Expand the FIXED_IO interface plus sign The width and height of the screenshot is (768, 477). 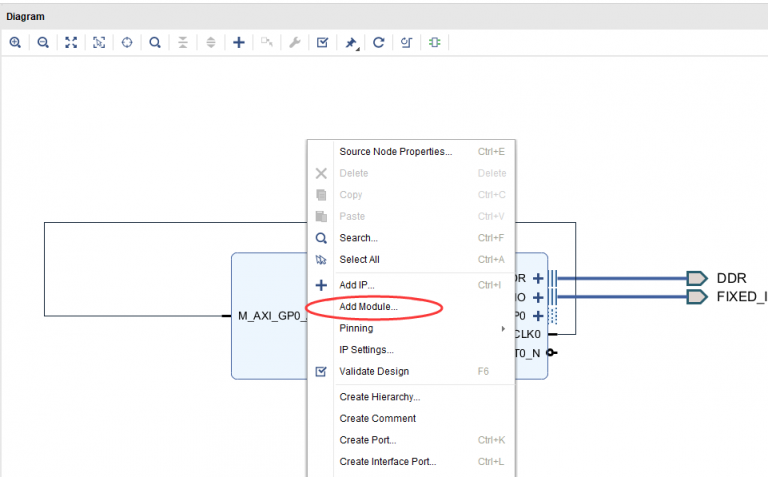pos(538,297)
